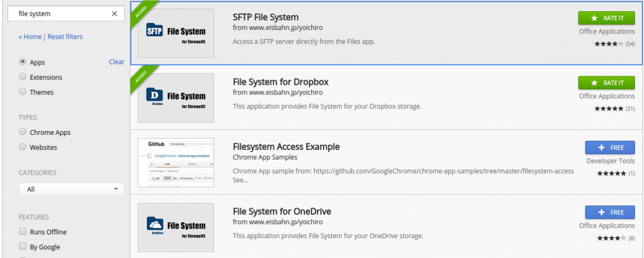The image size is (644, 258).
Task: Click the 'file system' search field
Action: pyautogui.click(x=65, y=13)
